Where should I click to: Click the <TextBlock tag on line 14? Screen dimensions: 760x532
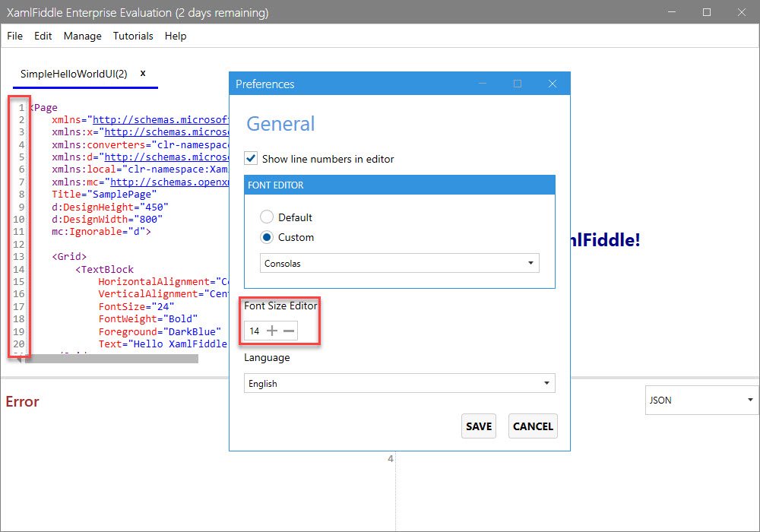[x=104, y=269]
